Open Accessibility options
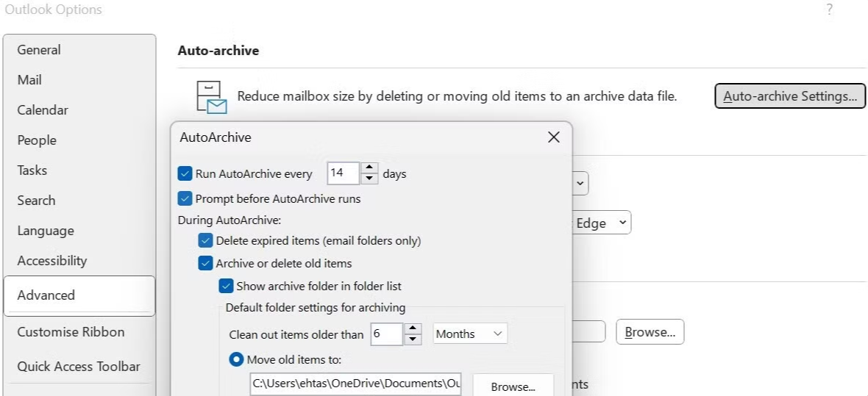The width and height of the screenshot is (868, 396). tap(79, 261)
